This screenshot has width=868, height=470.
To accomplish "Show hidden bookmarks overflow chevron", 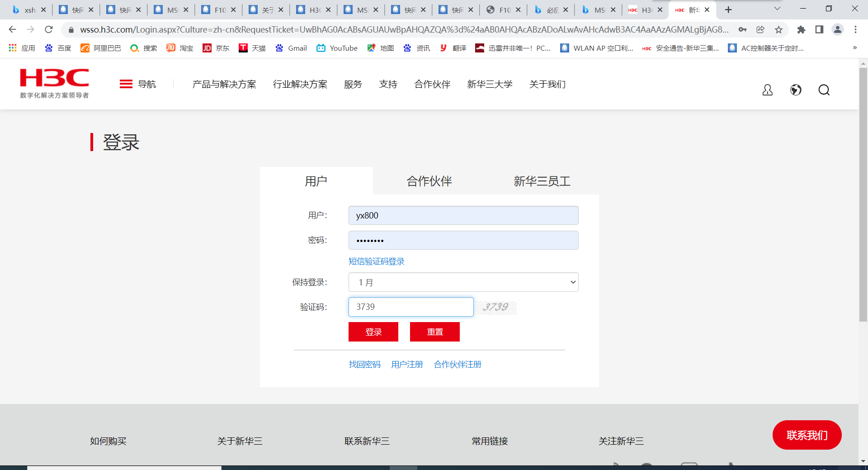I will 854,48.
